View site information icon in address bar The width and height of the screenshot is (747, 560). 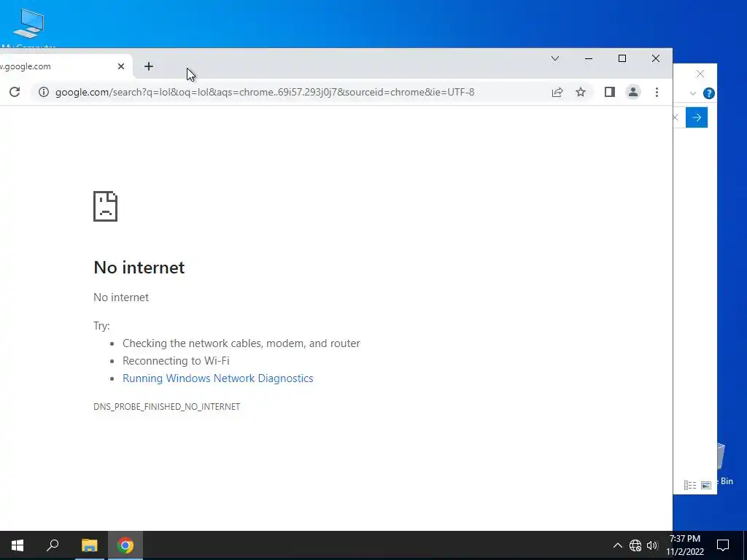tap(43, 92)
